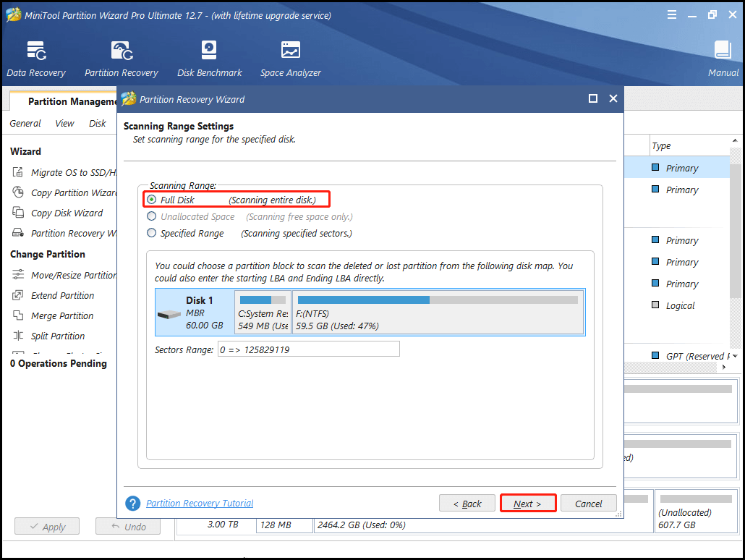This screenshot has width=745, height=560.
Task: Click the Next button
Action: [528, 504]
